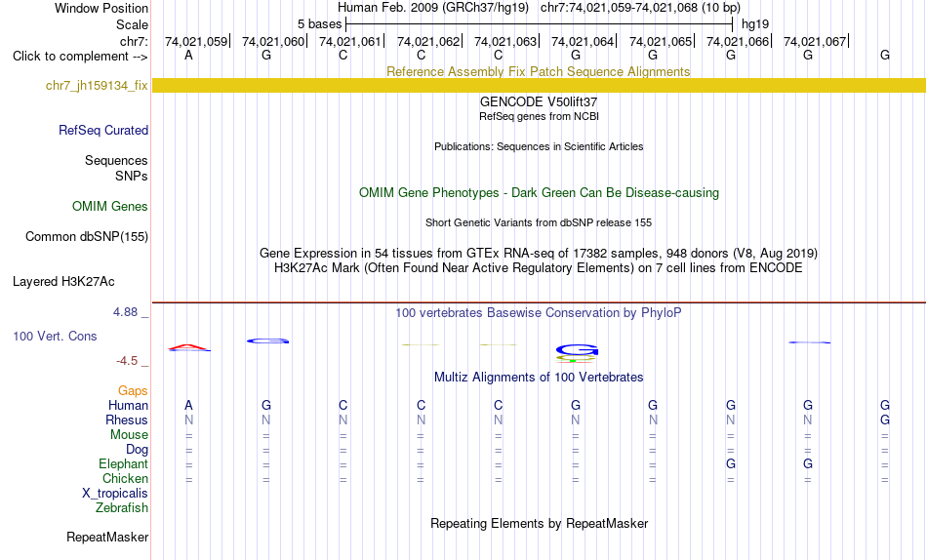Click the chr7_jh159134_fix yellow alignment bar
Viewport: 927px width, 560px height.
[540, 85]
